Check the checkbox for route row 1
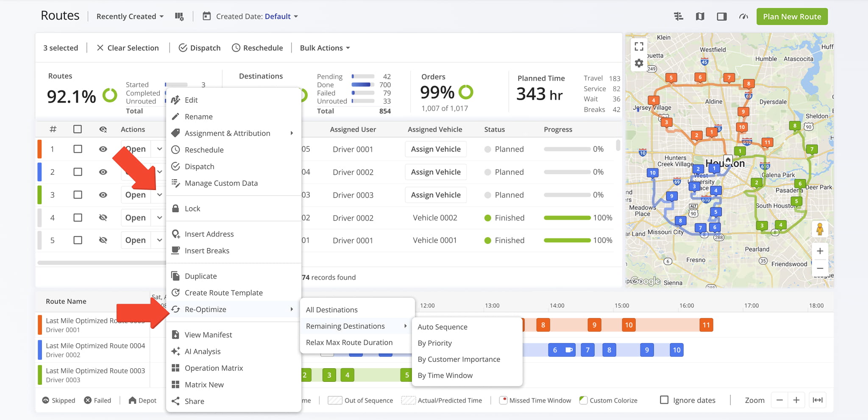 (78, 149)
